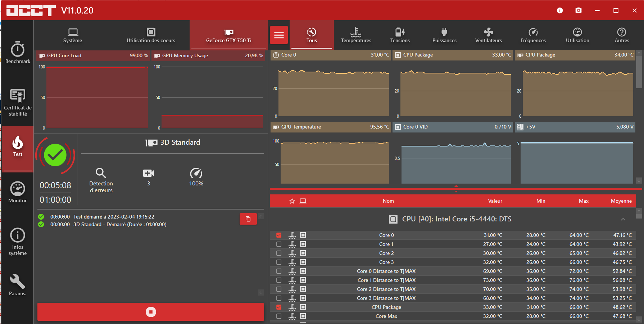Copy test log with red copy button
Screen dimensions: 644x324
click(248, 219)
